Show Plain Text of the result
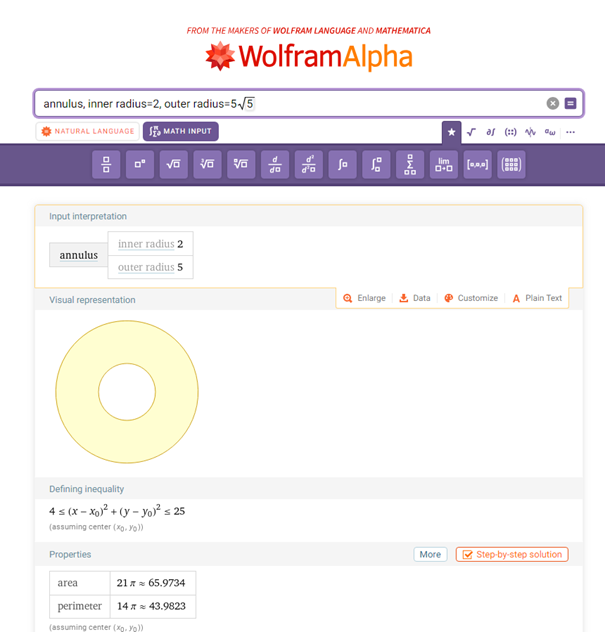605x632 pixels. [537, 298]
